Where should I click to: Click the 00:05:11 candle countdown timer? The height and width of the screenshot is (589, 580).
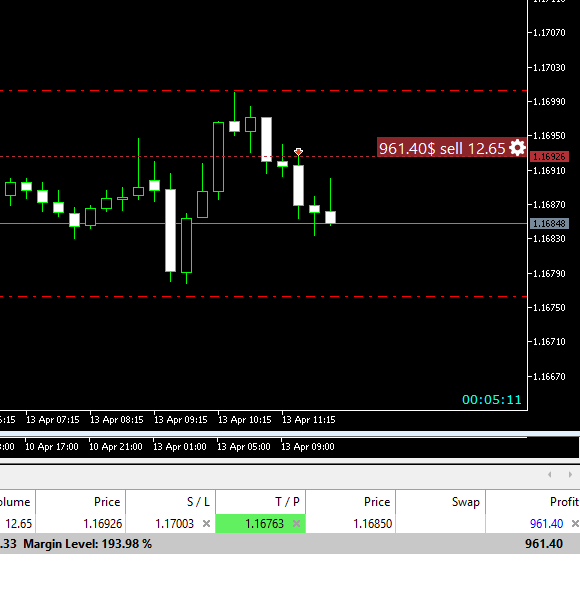click(x=492, y=400)
